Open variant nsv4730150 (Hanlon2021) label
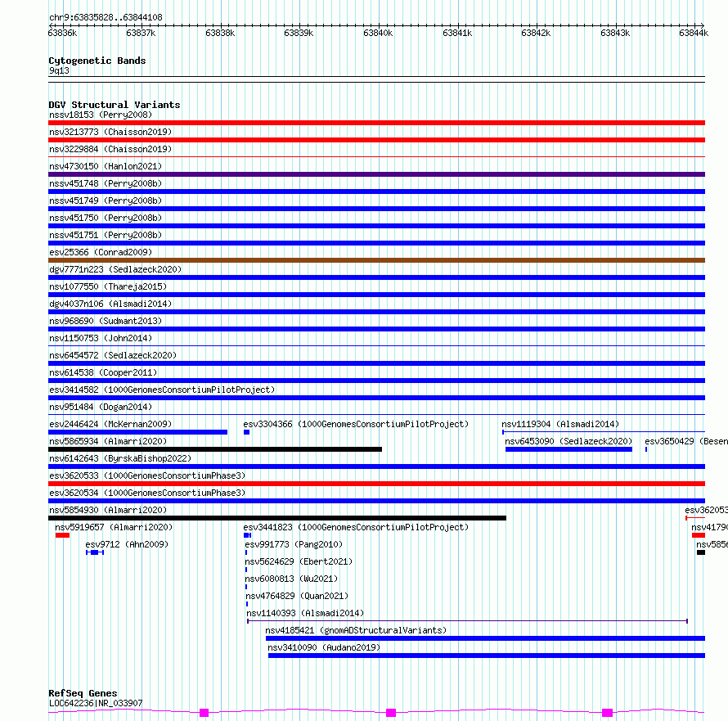Viewport: 728px width, 721px height. [x=106, y=166]
